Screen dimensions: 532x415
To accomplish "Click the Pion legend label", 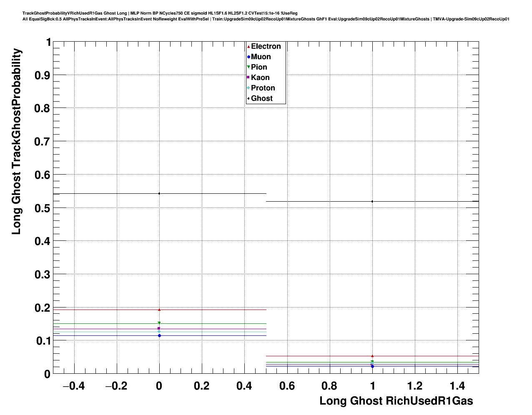I will click(259, 67).
